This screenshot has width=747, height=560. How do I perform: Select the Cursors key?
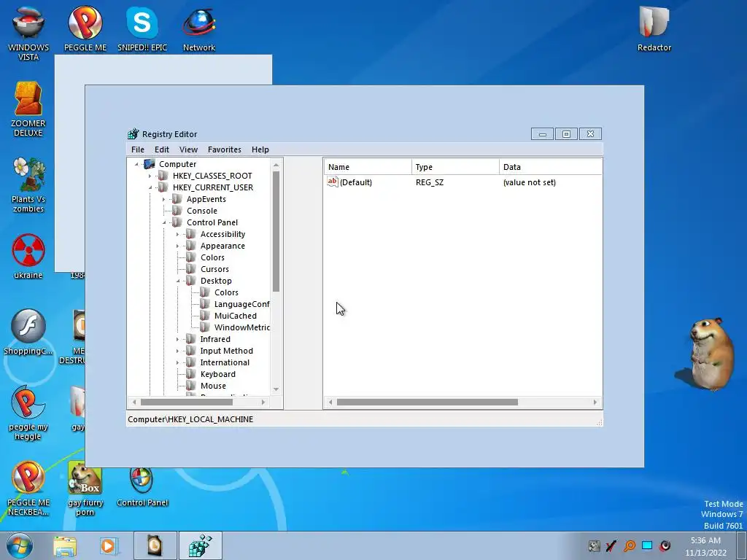click(214, 269)
